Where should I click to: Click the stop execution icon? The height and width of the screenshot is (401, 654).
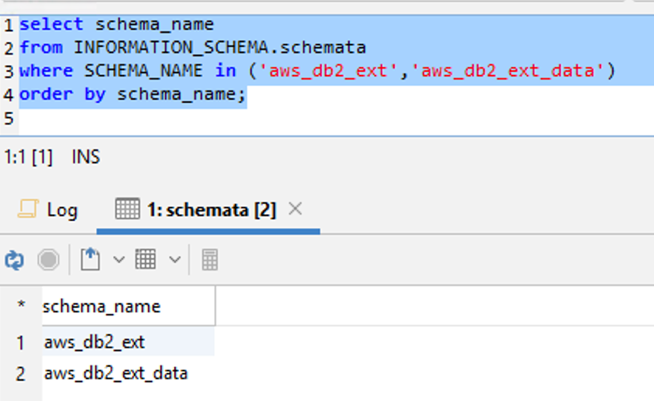(x=48, y=260)
